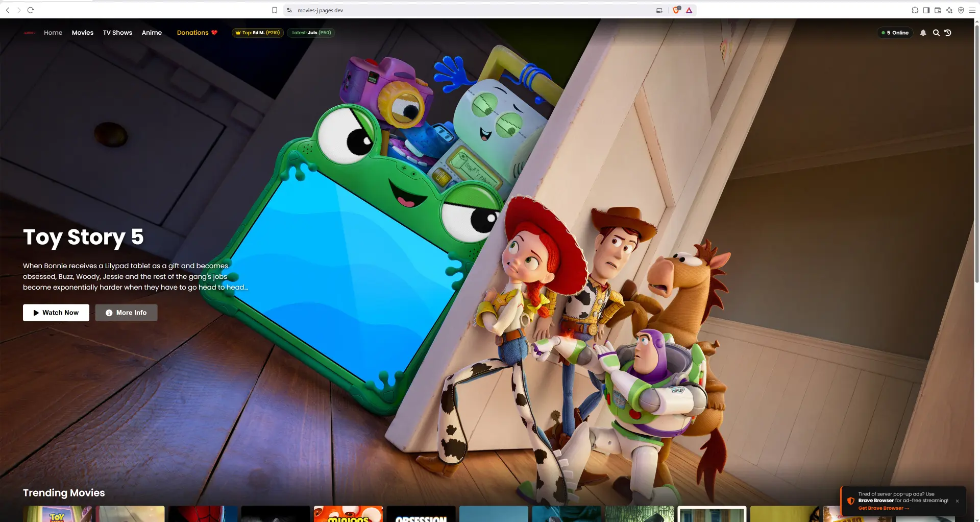
Task: Click the Get Brave Browser link
Action: pyautogui.click(x=884, y=508)
